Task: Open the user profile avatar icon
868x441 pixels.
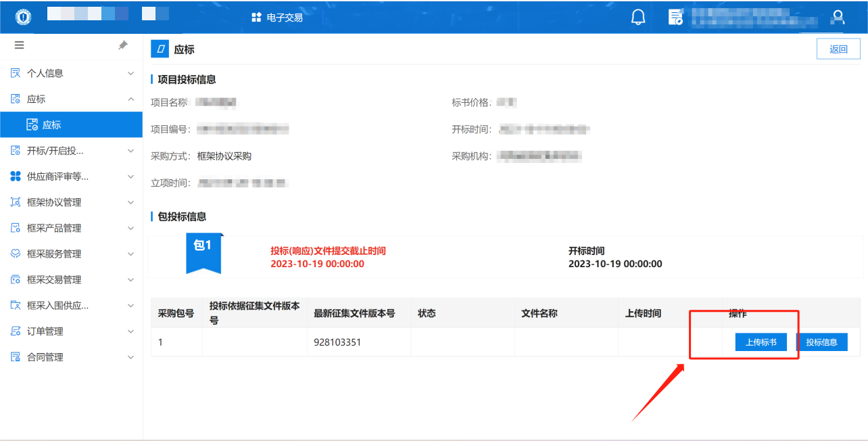Action: coord(838,17)
